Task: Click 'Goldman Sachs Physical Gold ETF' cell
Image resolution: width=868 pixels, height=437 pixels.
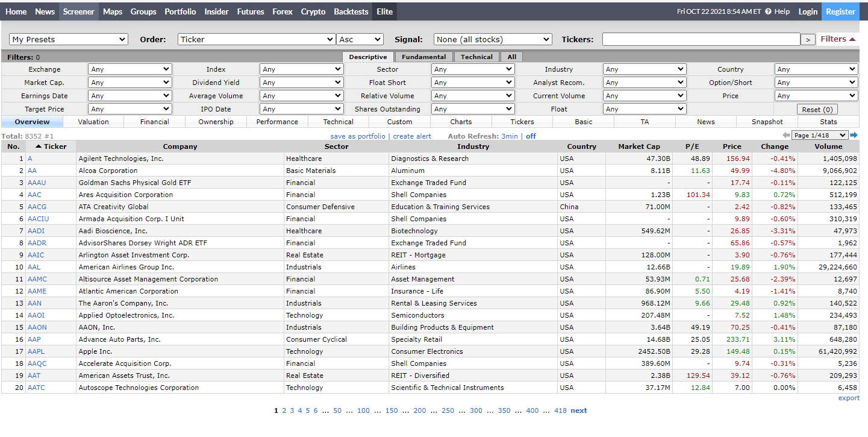Action: (x=181, y=183)
